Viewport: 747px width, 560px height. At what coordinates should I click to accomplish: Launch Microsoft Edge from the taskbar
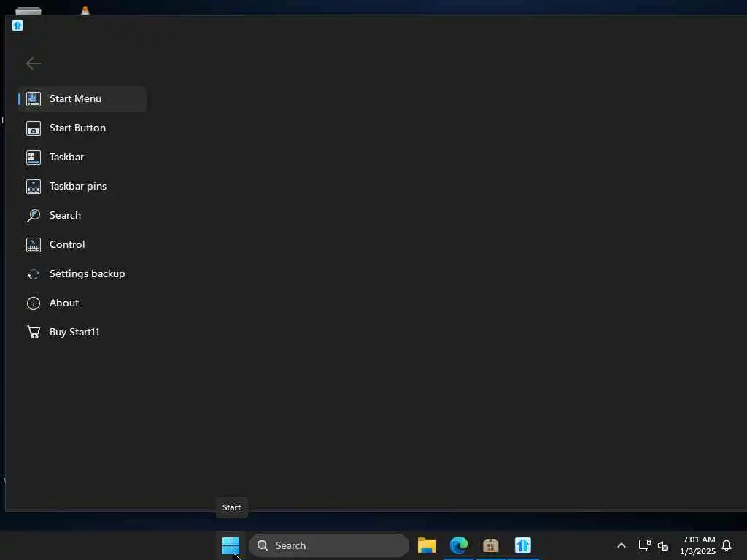click(x=459, y=545)
